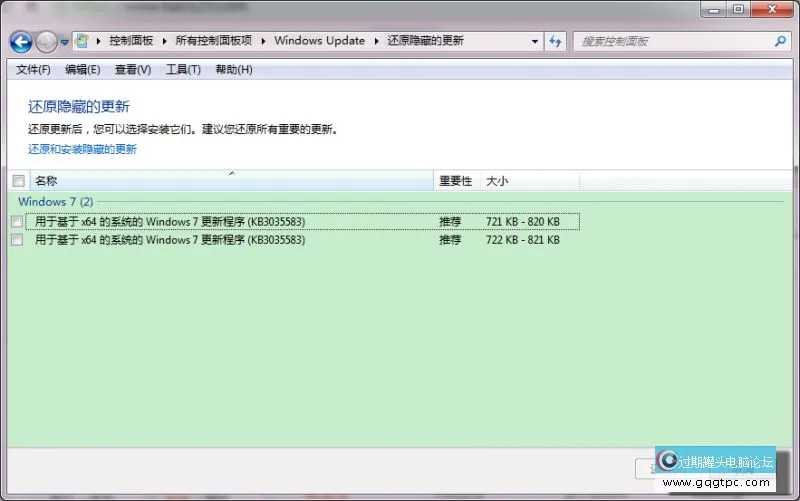Check the update sized 721 KB - 820 KB
Viewport: 800px width, 501px height.
point(17,221)
